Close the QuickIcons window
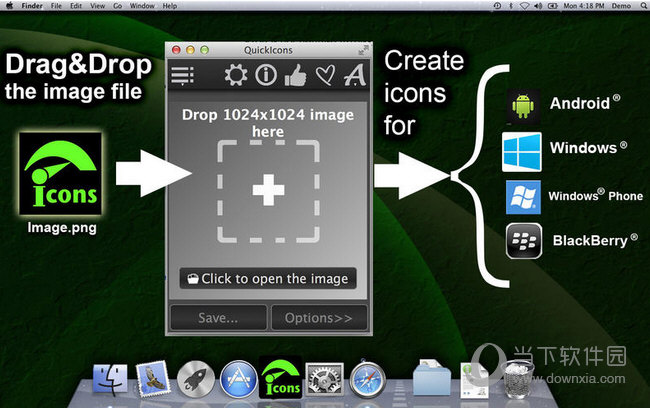 (x=176, y=50)
